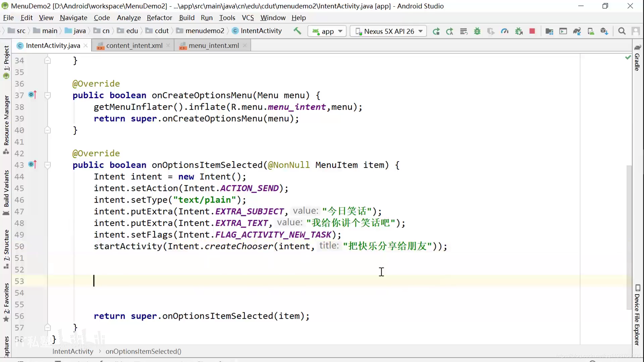Viewport: 644px width, 362px height.
Task: Click the Search Everywhere magnifier icon
Action: pos(622,31)
